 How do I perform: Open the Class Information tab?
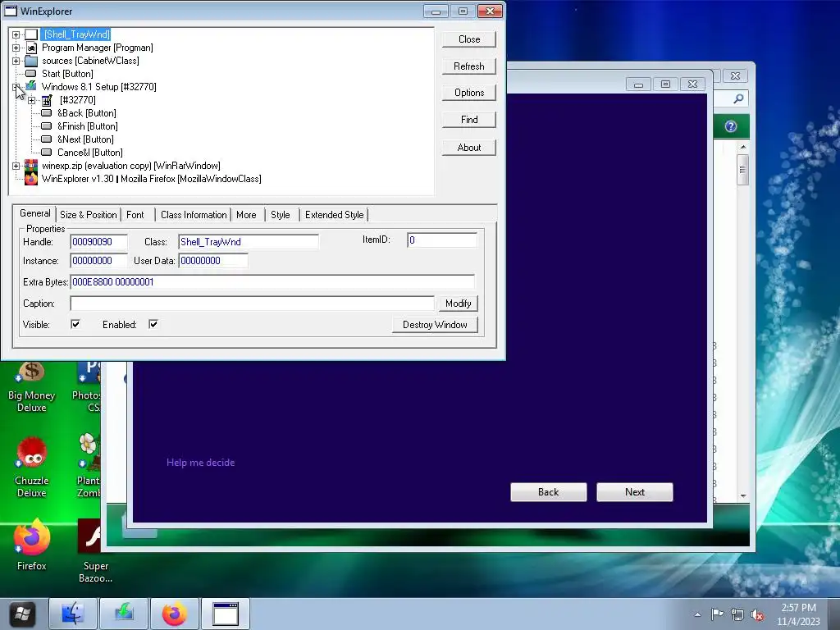coord(194,215)
